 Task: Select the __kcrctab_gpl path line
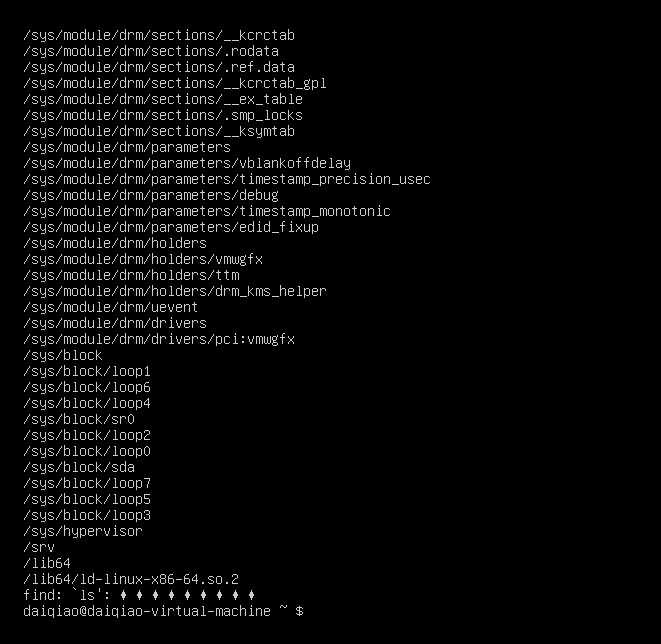pos(175,83)
